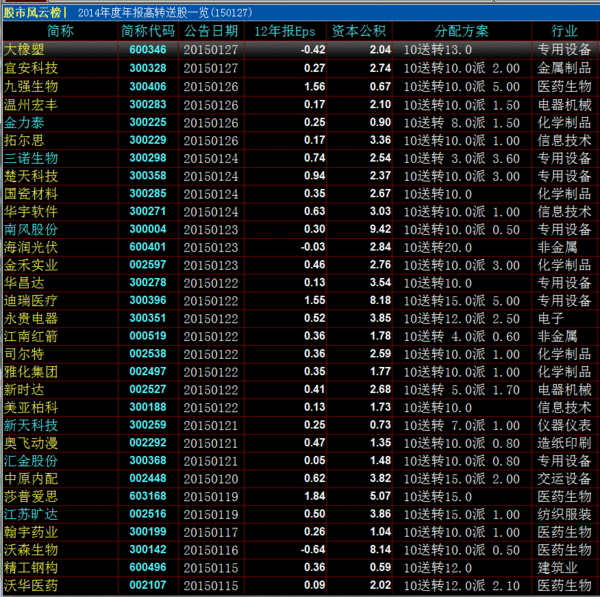The image size is (600, 597).
Task: Select stock name 精工钢构
Action: pyautogui.click(x=31, y=568)
